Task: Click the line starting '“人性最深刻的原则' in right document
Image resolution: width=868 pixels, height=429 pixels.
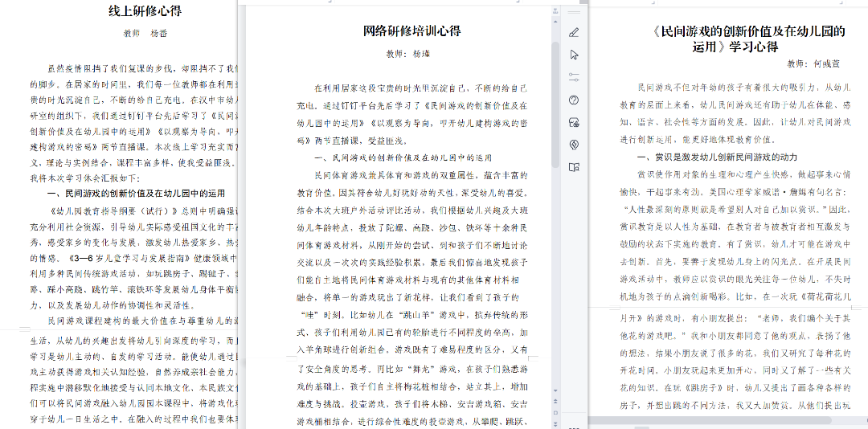Action: point(735,210)
